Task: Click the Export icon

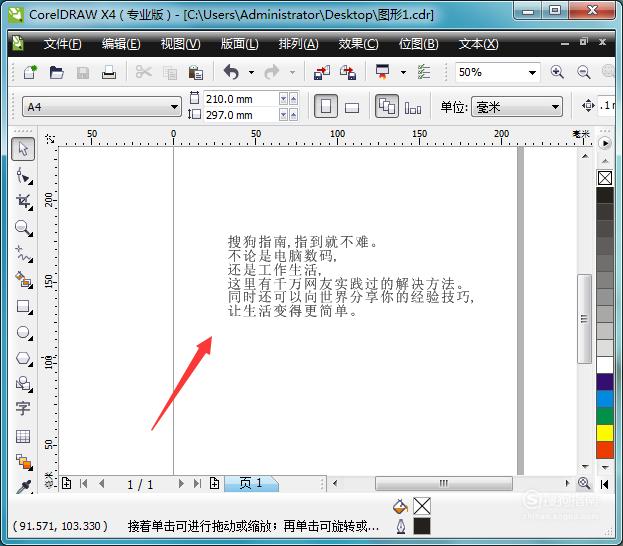Action: [x=348, y=72]
